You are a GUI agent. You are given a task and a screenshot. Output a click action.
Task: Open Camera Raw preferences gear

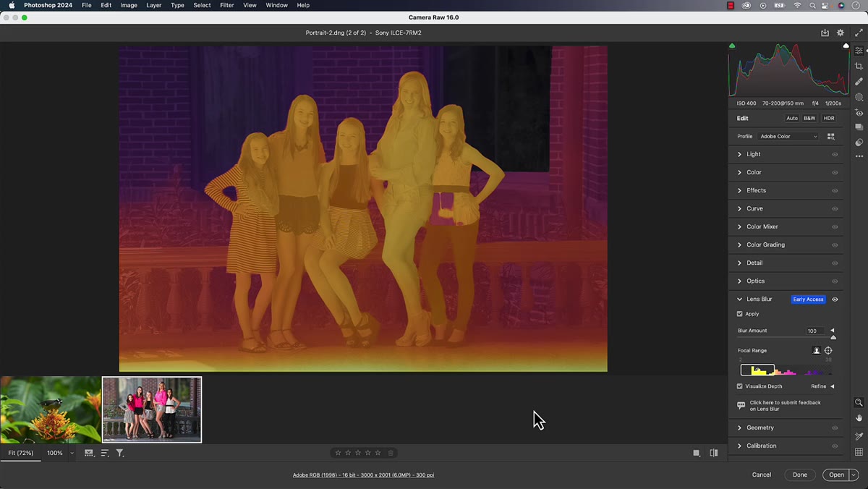[841, 33]
